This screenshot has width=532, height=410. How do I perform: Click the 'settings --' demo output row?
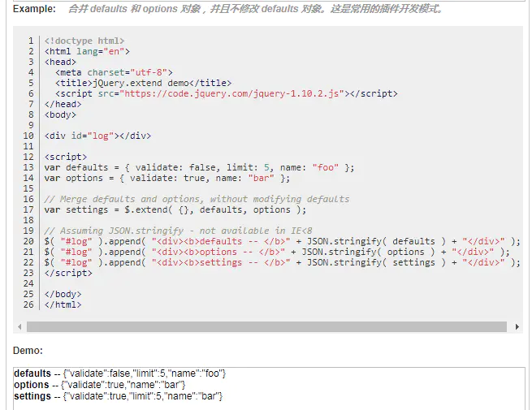118,396
